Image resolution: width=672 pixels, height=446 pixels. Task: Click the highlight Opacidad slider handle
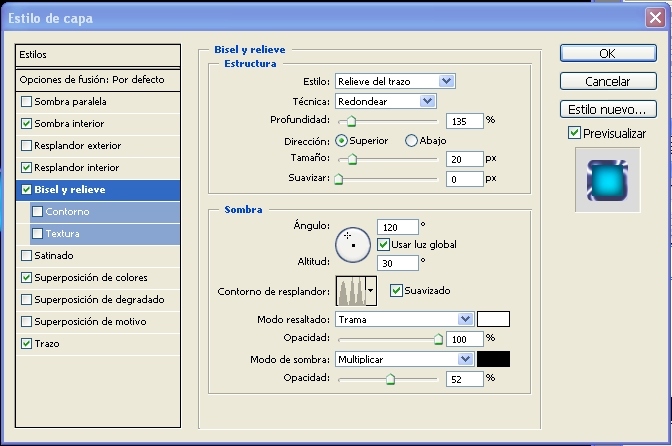coord(438,339)
